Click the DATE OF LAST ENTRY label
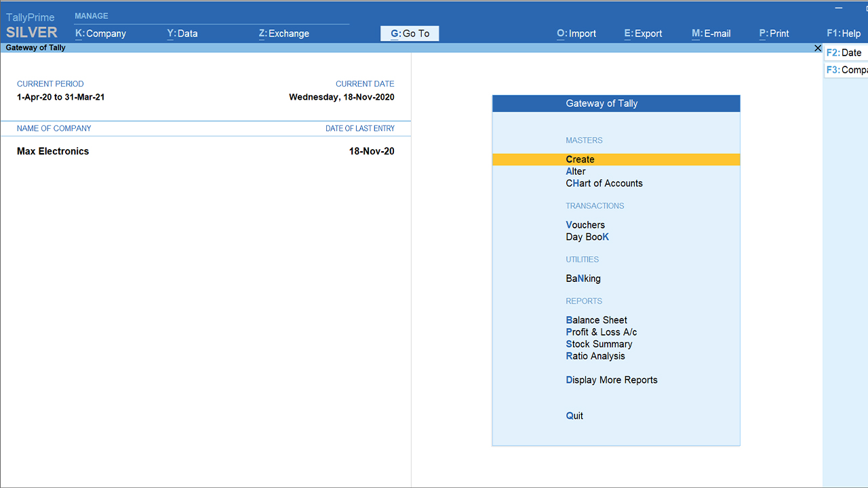This screenshot has height=488, width=868. (360, 129)
